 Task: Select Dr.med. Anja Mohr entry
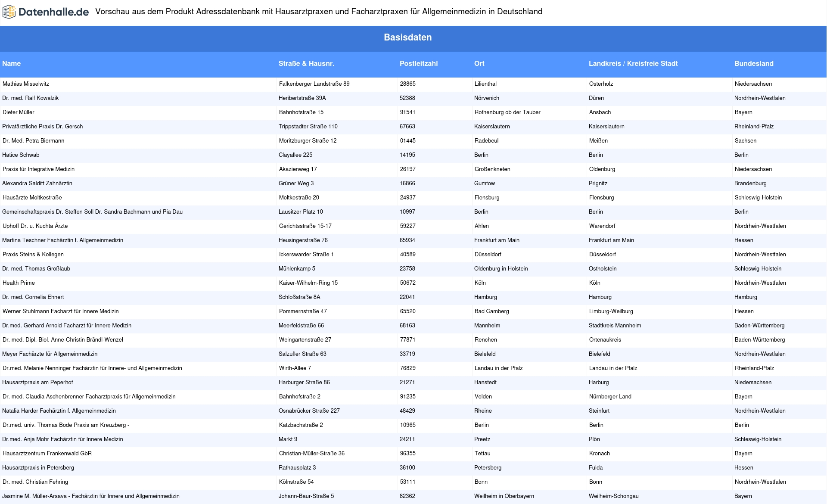pos(62,439)
